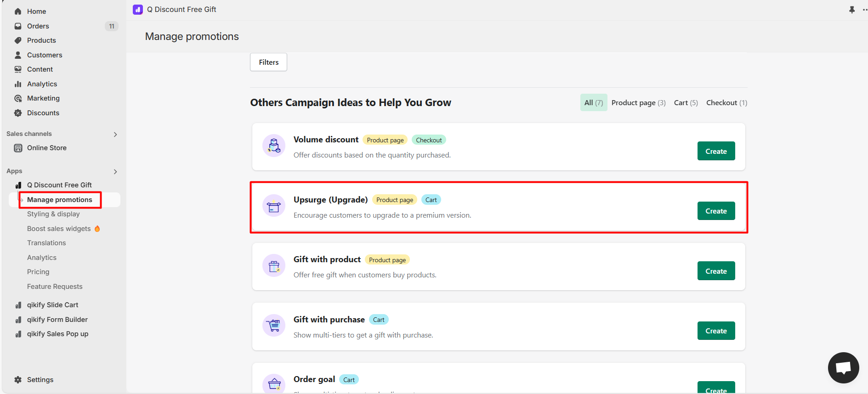Click the Gift with product campaign icon
The height and width of the screenshot is (394, 868).
tap(274, 265)
